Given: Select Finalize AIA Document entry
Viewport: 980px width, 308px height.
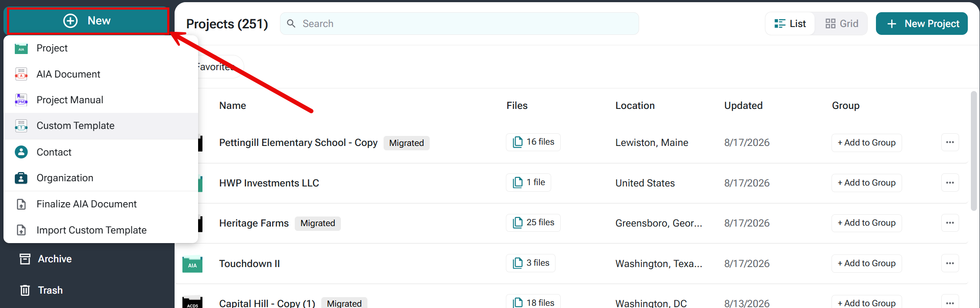Looking at the screenshot, I should [x=101, y=204].
